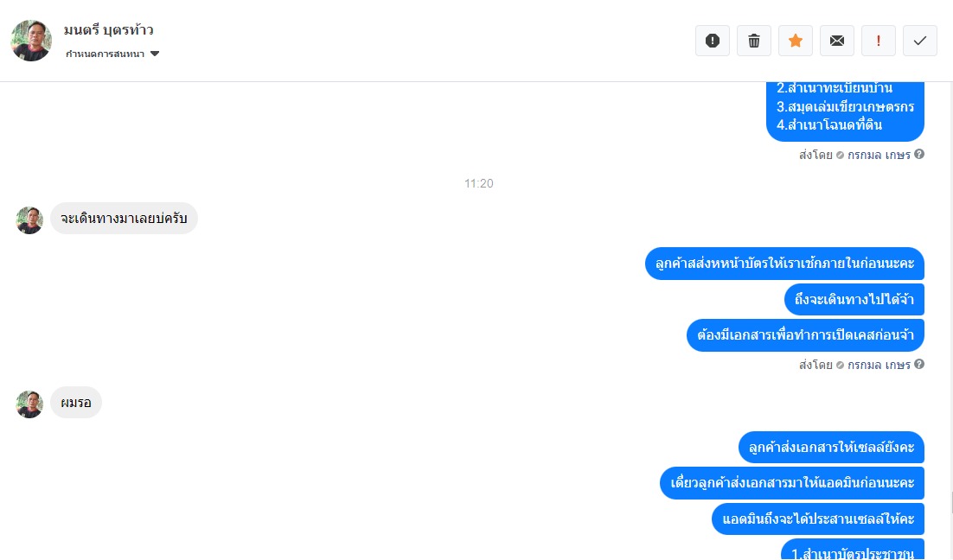Expand the กำหนดการสนทนา dropdown arrow
Screen dimensions: 953x560
click(155, 54)
